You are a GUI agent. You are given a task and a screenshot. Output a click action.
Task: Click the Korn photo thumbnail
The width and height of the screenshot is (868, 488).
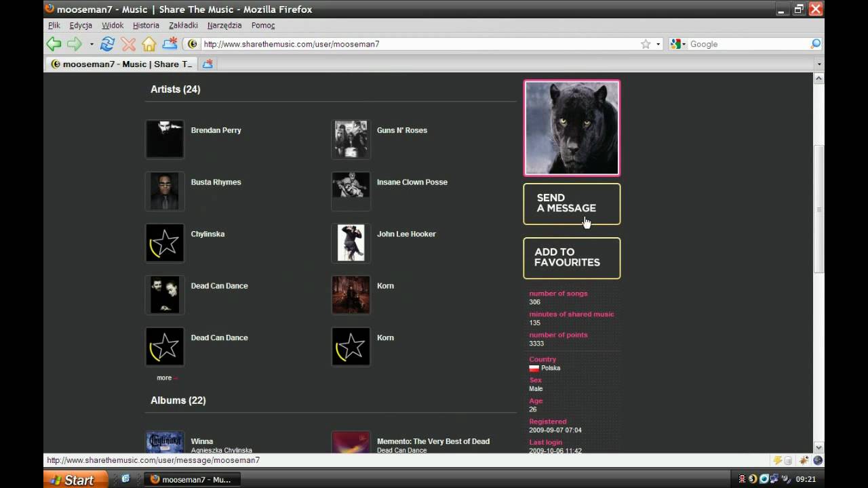point(351,295)
